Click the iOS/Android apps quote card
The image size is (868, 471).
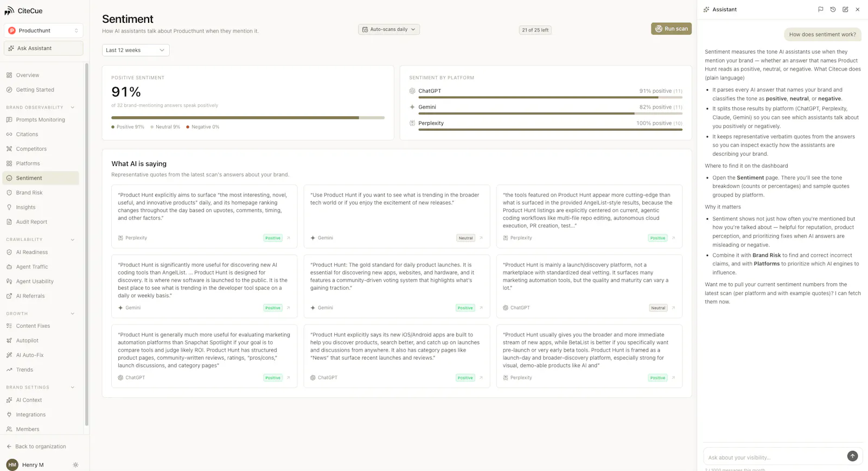(x=397, y=356)
